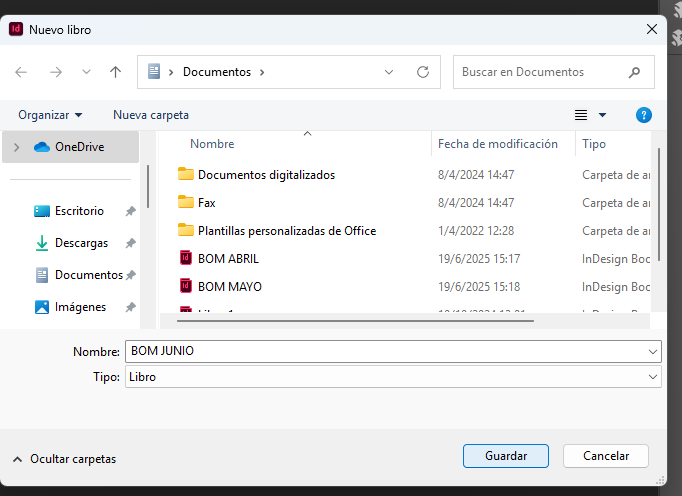Click the Forward navigation arrow
682x496 pixels.
[x=56, y=72]
